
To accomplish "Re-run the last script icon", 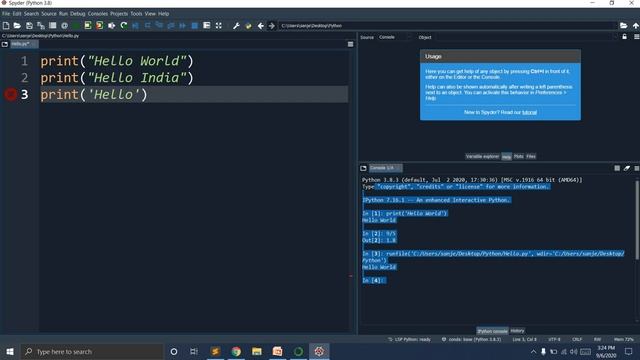I will [x=124, y=26].
